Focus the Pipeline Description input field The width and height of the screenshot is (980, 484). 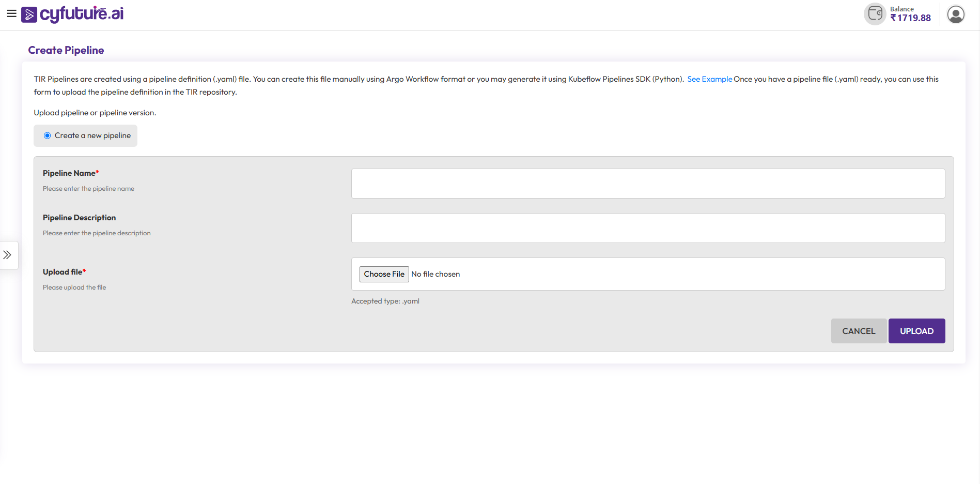pyautogui.click(x=648, y=228)
